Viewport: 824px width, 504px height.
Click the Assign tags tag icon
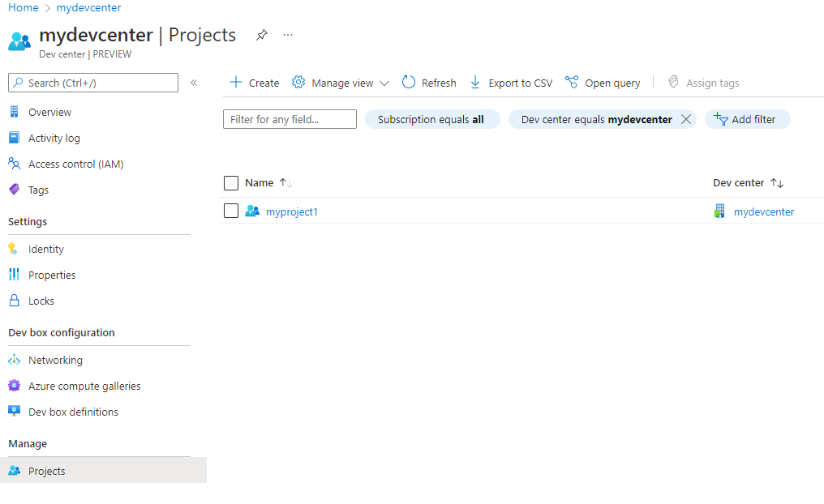pyautogui.click(x=673, y=83)
